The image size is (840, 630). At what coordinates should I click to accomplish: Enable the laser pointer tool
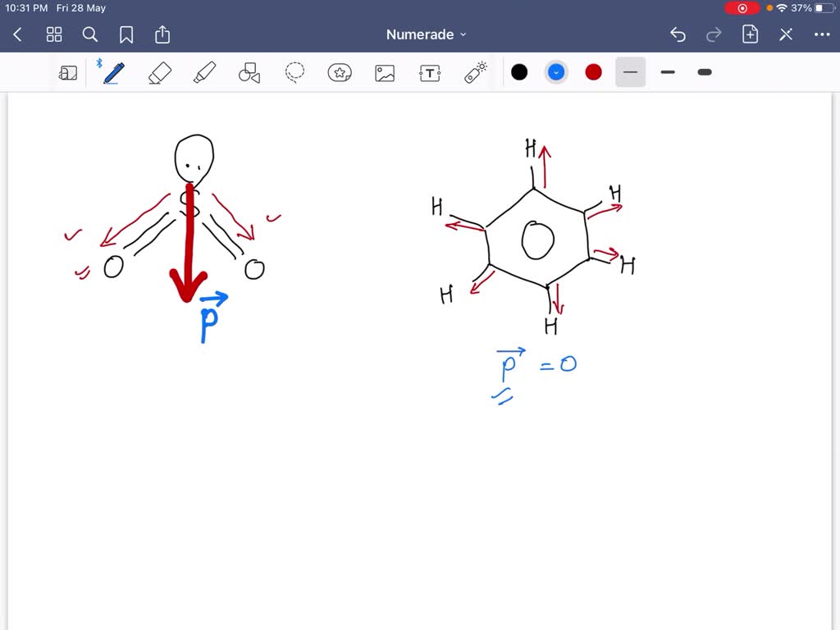[x=474, y=72]
